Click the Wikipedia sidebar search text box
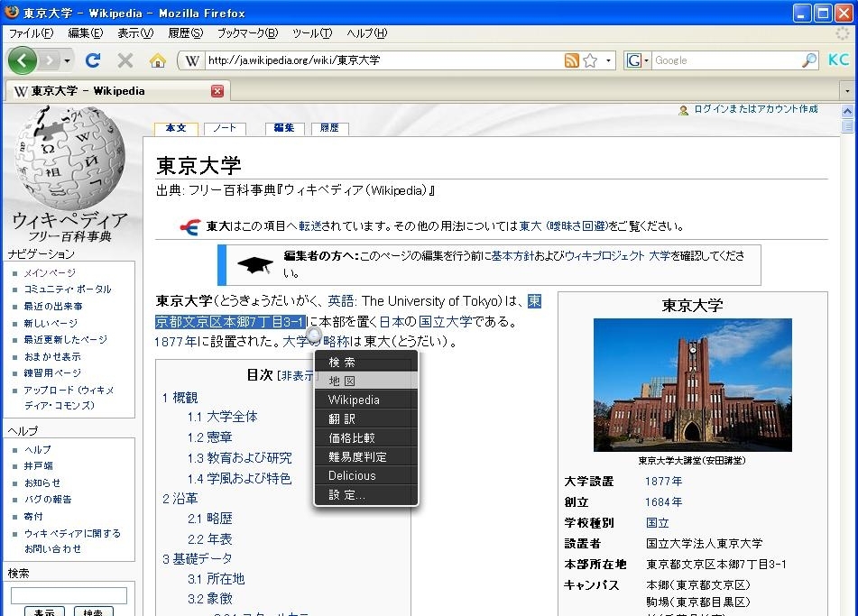 [x=69, y=596]
